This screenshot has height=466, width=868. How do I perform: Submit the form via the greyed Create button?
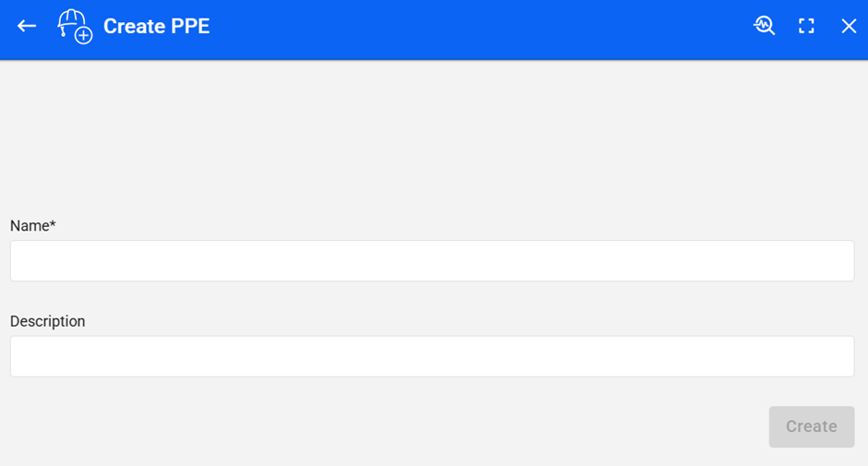tap(811, 426)
